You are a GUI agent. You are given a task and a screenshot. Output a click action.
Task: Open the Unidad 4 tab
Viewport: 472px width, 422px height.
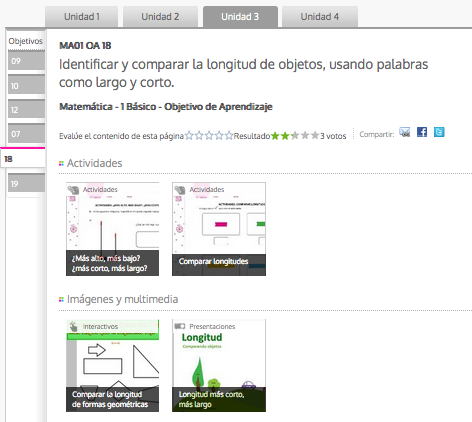pyautogui.click(x=320, y=17)
